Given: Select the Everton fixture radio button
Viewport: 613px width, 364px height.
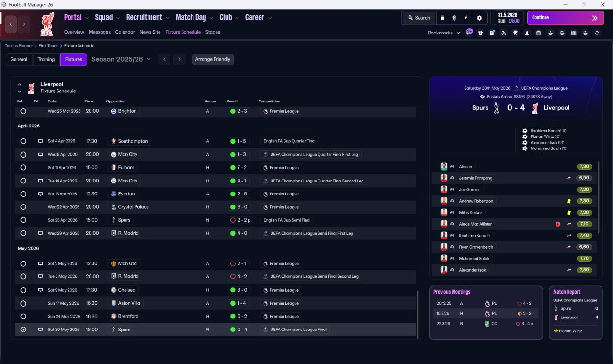Looking at the screenshot, I should pos(23,194).
